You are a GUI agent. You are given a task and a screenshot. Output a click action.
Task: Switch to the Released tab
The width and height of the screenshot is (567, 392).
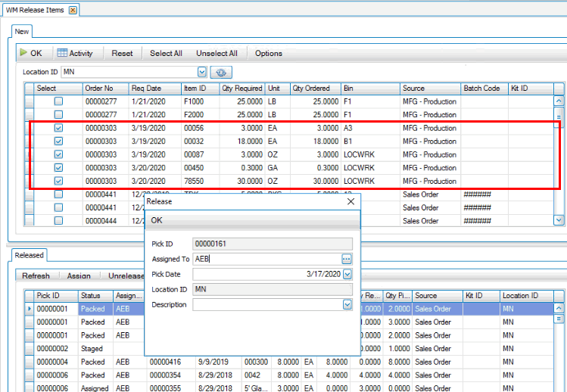point(30,255)
